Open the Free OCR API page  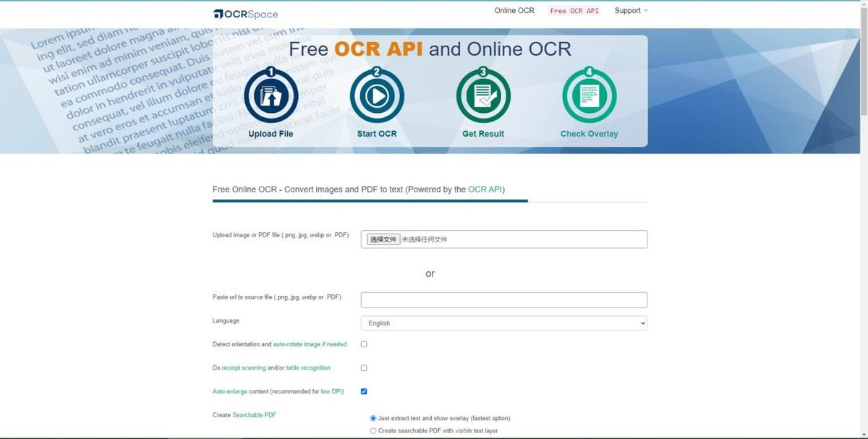574,11
